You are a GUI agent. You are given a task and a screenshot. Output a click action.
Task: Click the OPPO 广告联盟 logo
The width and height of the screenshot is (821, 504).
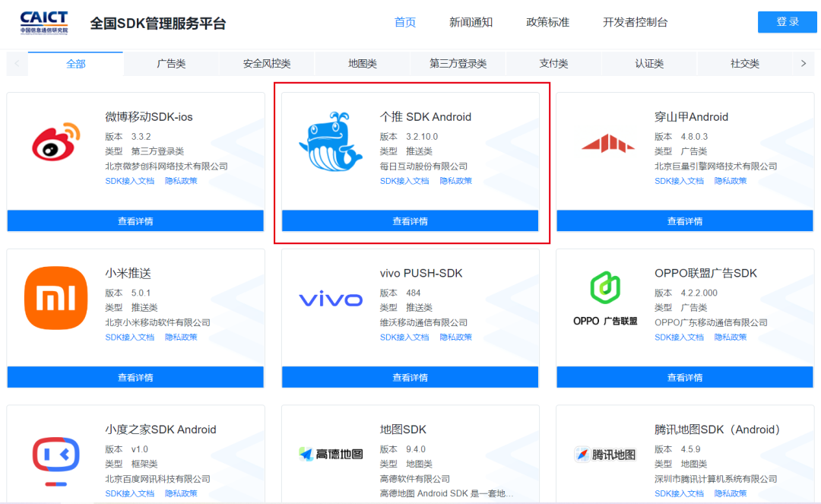[605, 298]
